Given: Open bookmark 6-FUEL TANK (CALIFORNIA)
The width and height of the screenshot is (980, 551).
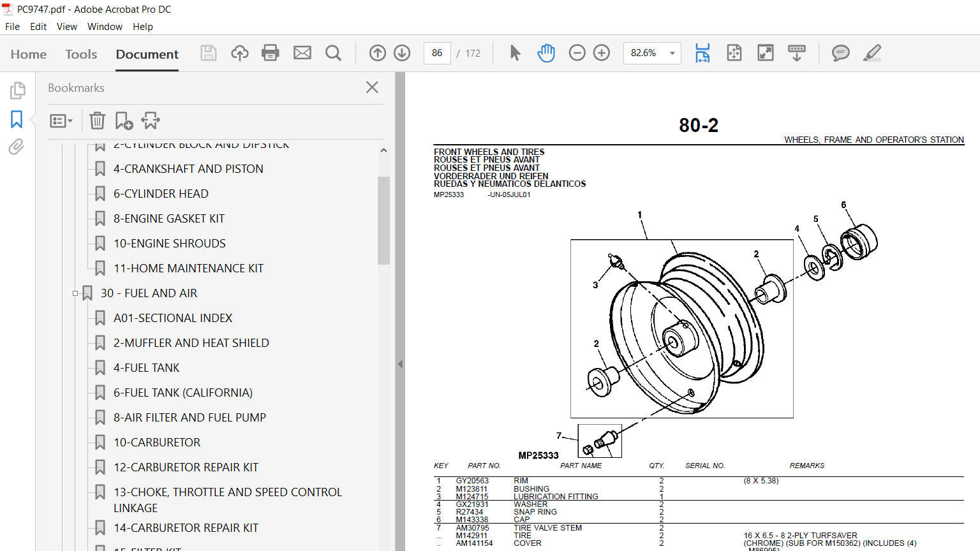Looking at the screenshot, I should click(183, 393).
